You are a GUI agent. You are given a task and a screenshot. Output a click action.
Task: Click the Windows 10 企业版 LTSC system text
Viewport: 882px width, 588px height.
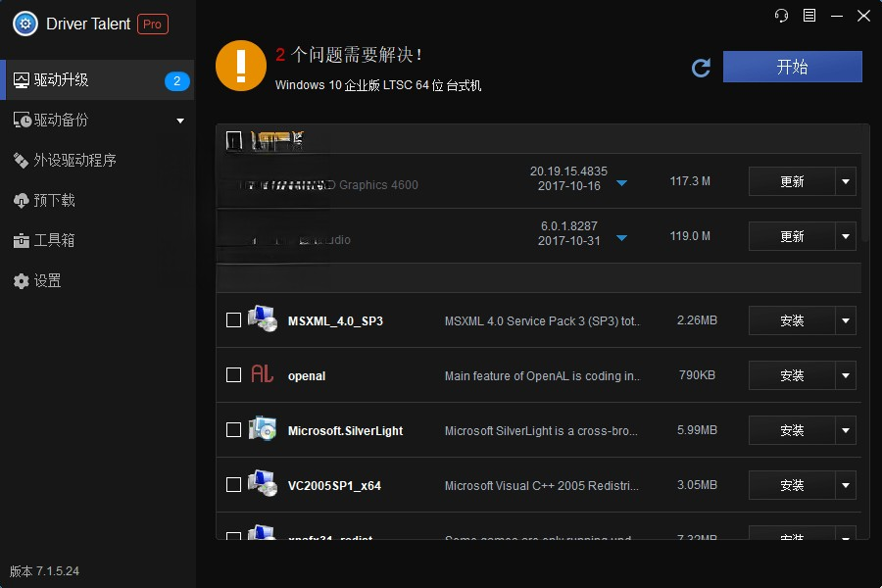378,85
